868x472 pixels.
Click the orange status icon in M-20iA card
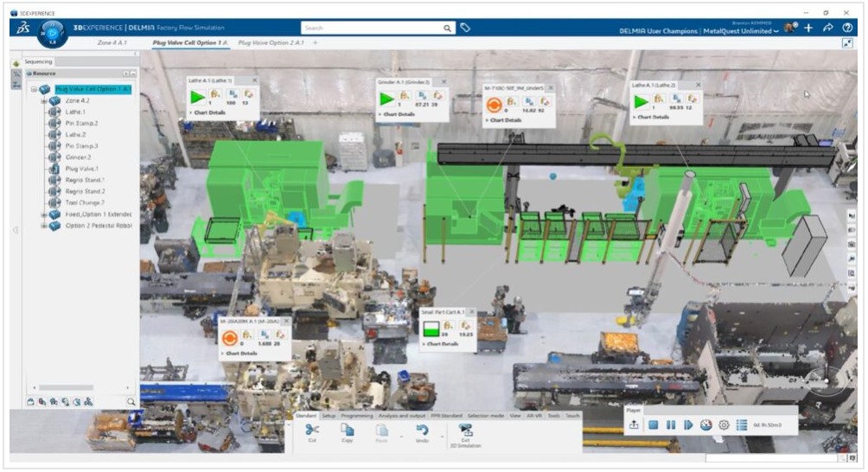click(x=230, y=338)
